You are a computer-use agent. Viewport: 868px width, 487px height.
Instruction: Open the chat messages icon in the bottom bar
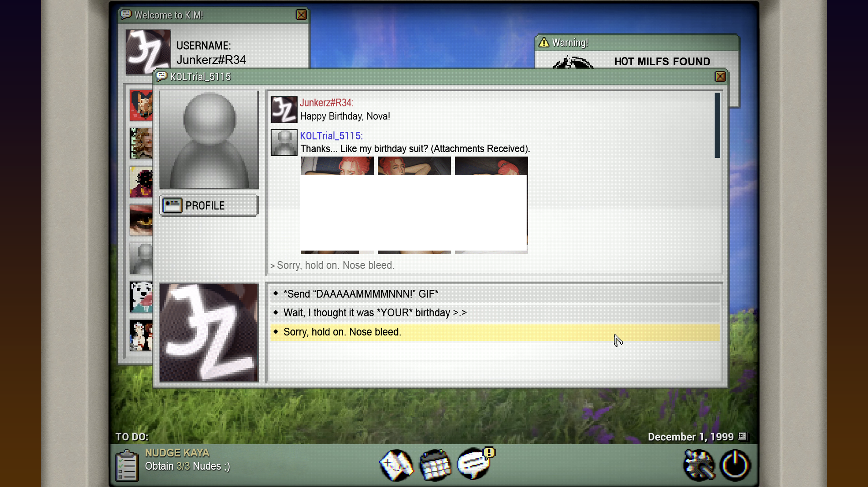[x=475, y=464]
